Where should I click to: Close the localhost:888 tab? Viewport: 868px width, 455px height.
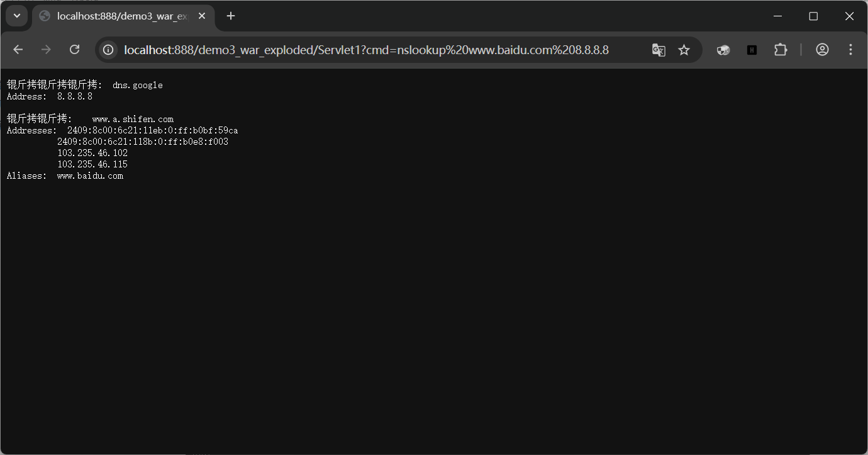[x=202, y=16]
